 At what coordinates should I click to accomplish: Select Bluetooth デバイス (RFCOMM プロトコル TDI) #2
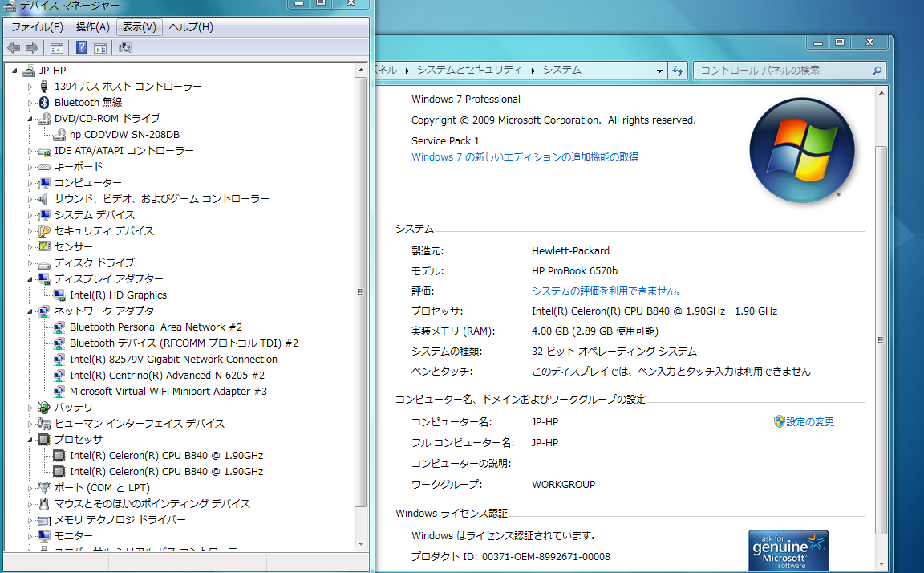184,343
